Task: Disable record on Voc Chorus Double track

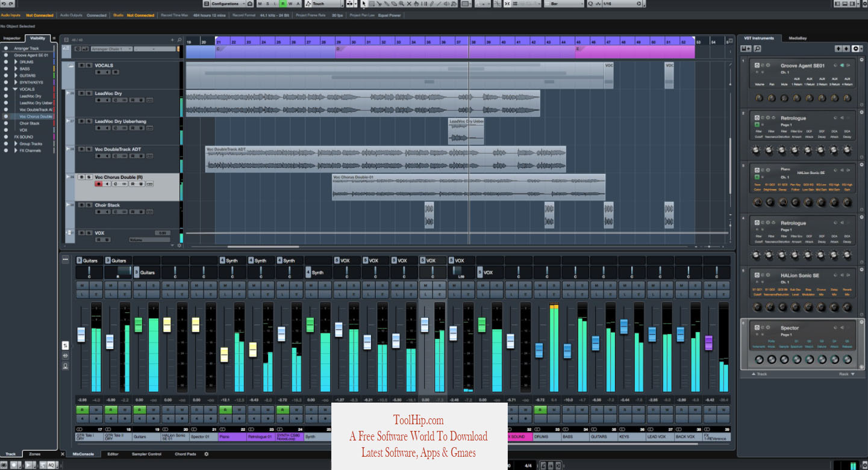Action: tap(99, 184)
